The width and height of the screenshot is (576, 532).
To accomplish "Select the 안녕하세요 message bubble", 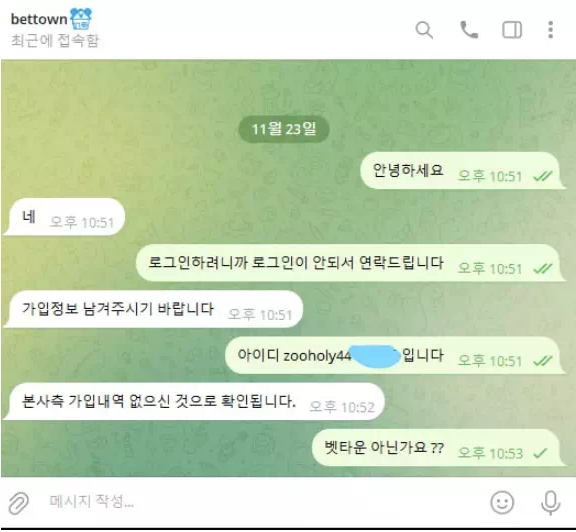I will click(x=461, y=170).
